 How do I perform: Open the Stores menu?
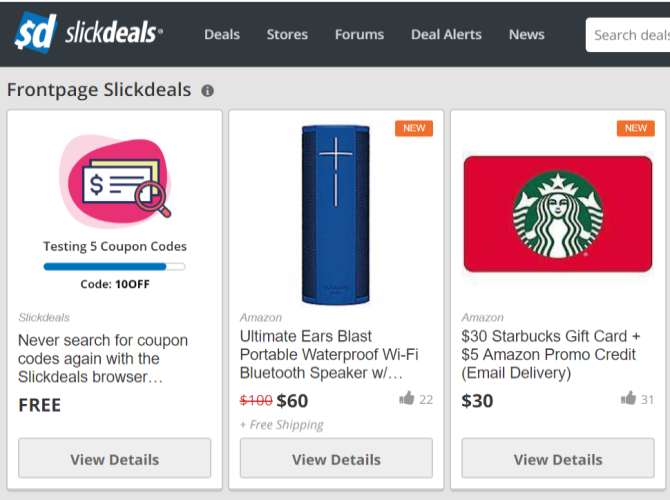pos(287,34)
